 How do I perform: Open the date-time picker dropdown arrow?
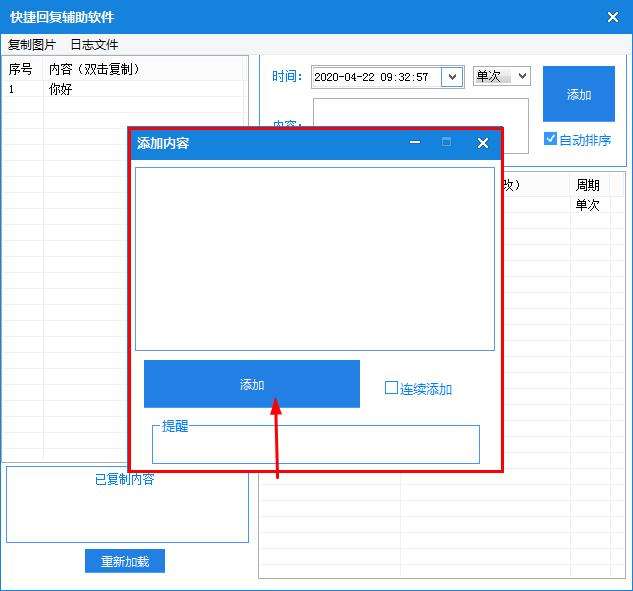tap(452, 77)
